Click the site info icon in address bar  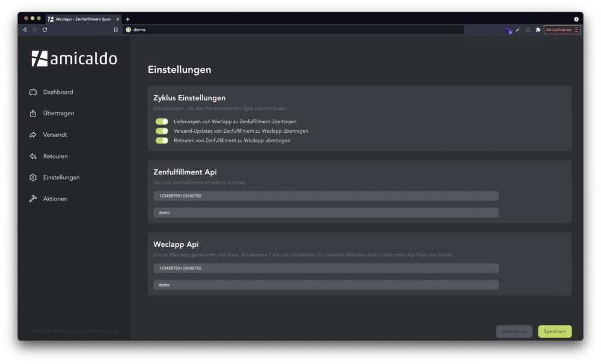pos(129,29)
